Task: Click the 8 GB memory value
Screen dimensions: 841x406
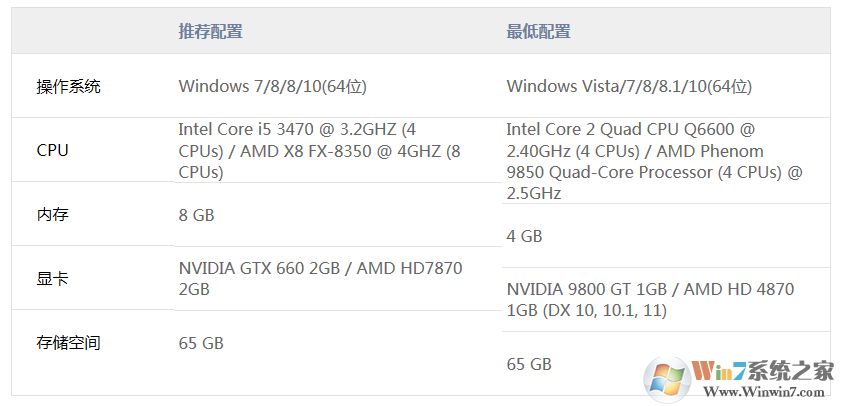Action: [x=196, y=215]
